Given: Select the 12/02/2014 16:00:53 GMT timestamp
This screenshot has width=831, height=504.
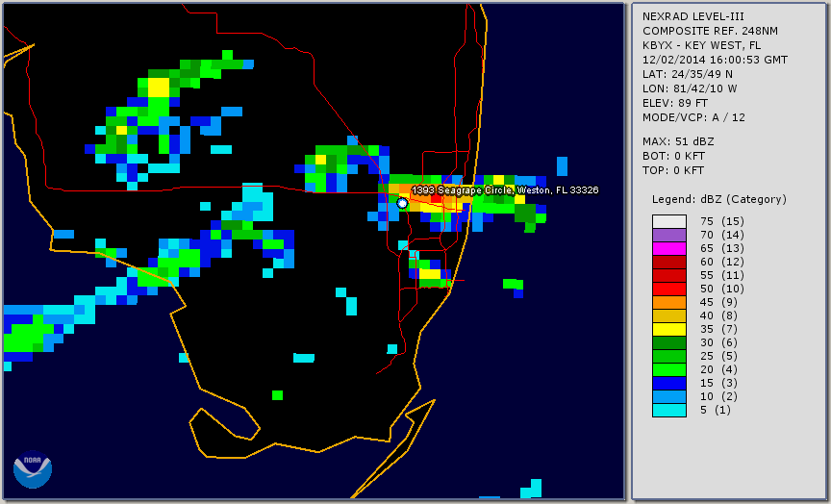Looking at the screenshot, I should pos(715,60).
